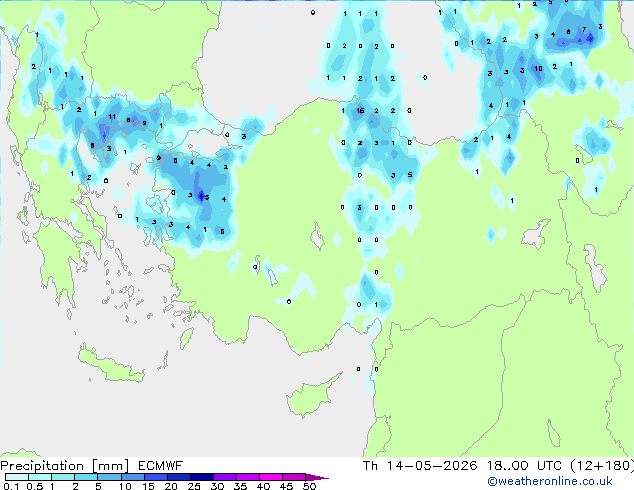Select the legend tick label '0.5'
Image resolution: width=634 pixels, height=490 pixels.
coord(35,486)
